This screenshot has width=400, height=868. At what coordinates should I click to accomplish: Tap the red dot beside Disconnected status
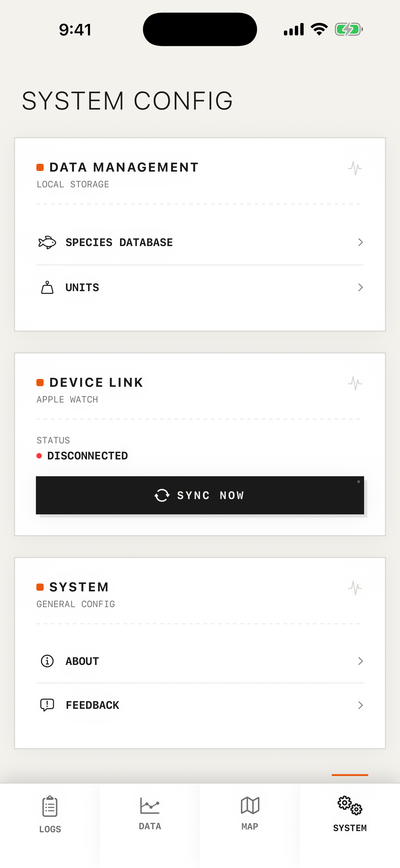point(39,455)
